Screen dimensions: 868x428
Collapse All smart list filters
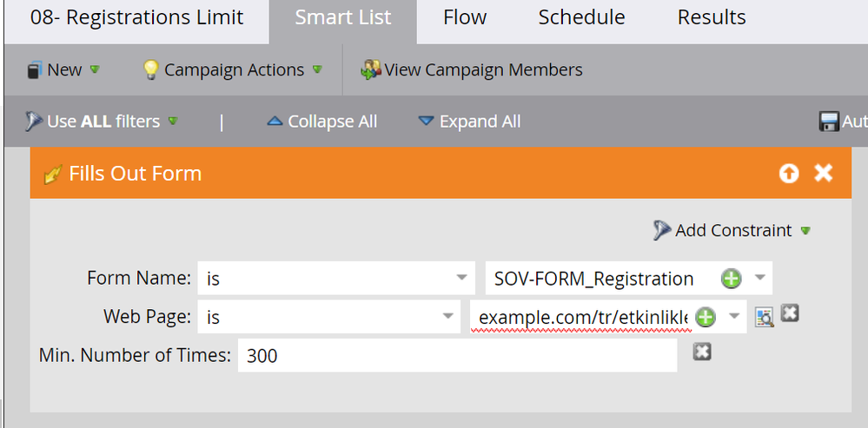tap(321, 122)
